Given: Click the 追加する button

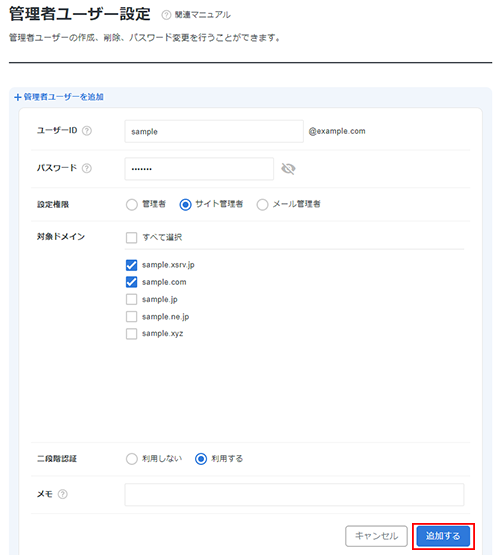Looking at the screenshot, I should point(443,536).
